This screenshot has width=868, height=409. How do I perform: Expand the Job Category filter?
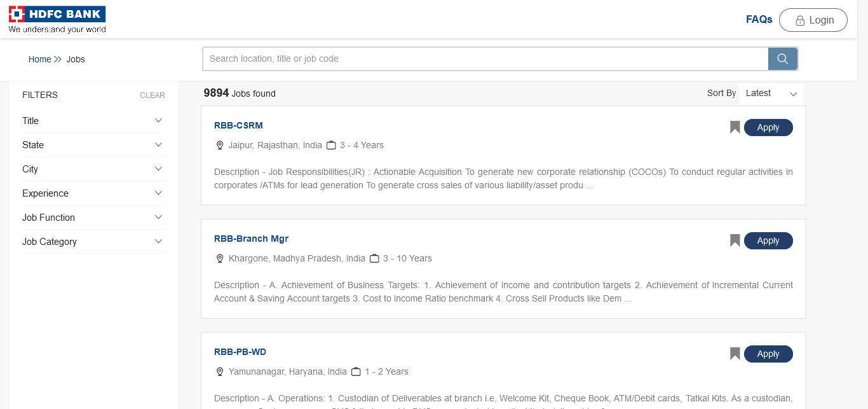coord(158,241)
